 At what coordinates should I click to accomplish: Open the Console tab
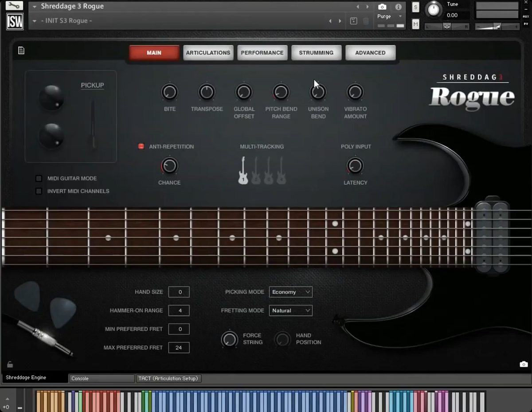(x=102, y=378)
